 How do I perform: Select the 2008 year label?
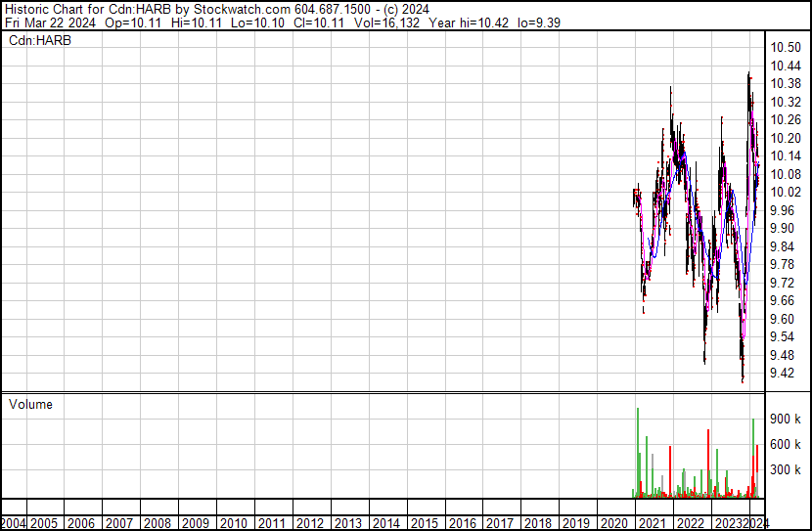158,523
